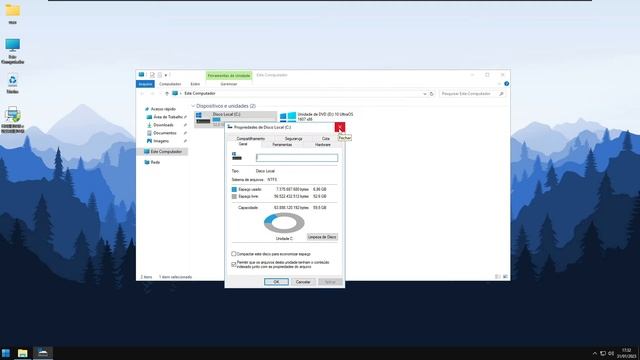Select Acesso rápido in navigation pane
Screen dimensions: 640x360
(x=160, y=109)
